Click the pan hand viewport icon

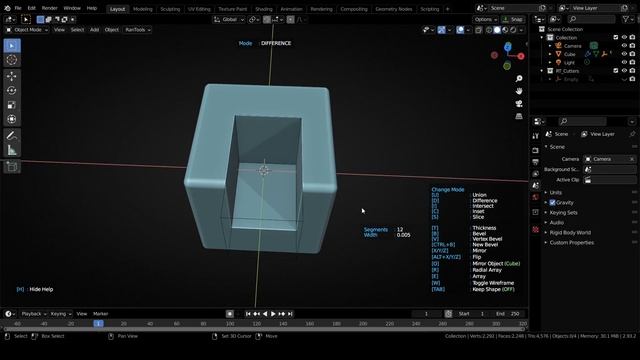point(519,91)
